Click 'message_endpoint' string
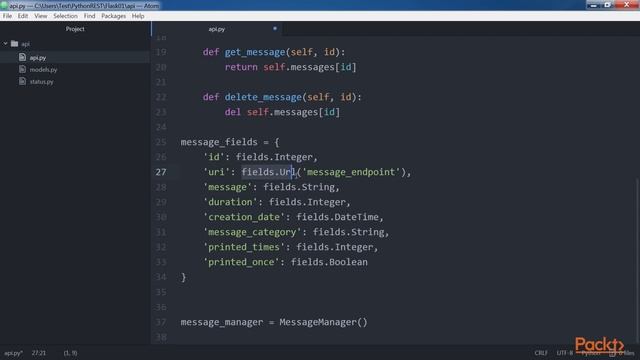 pyautogui.click(x=351, y=172)
